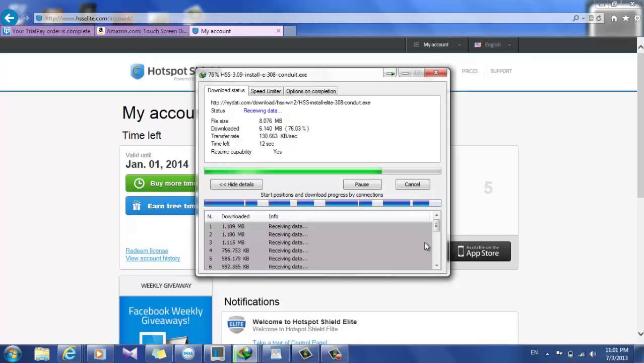Click the Buy more time green button

point(160,184)
